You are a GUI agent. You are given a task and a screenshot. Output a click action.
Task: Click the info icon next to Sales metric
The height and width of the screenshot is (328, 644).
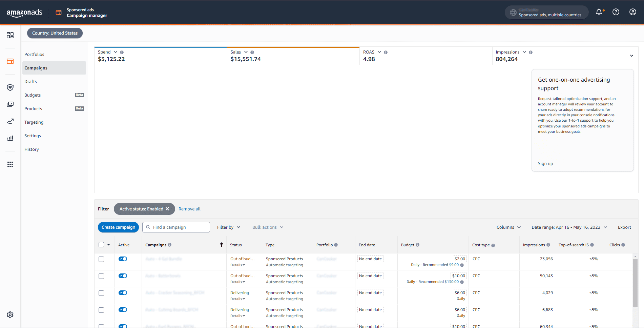click(252, 53)
